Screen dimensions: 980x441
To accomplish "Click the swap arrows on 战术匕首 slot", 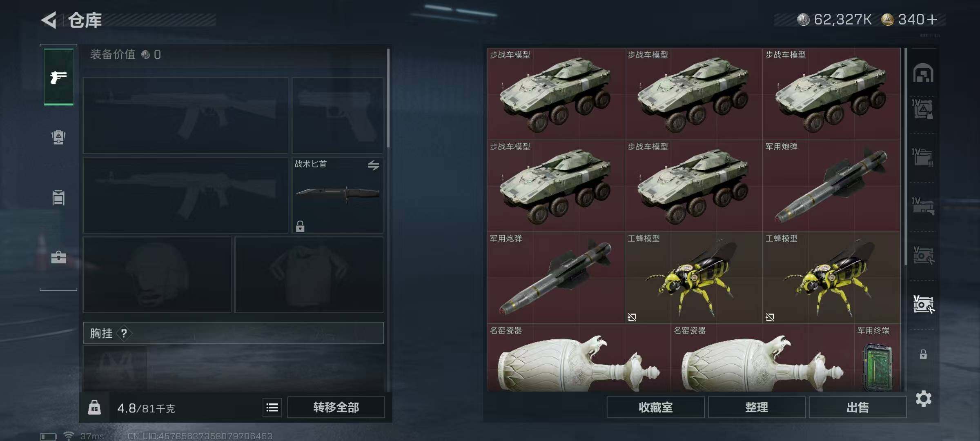I will click(x=373, y=165).
